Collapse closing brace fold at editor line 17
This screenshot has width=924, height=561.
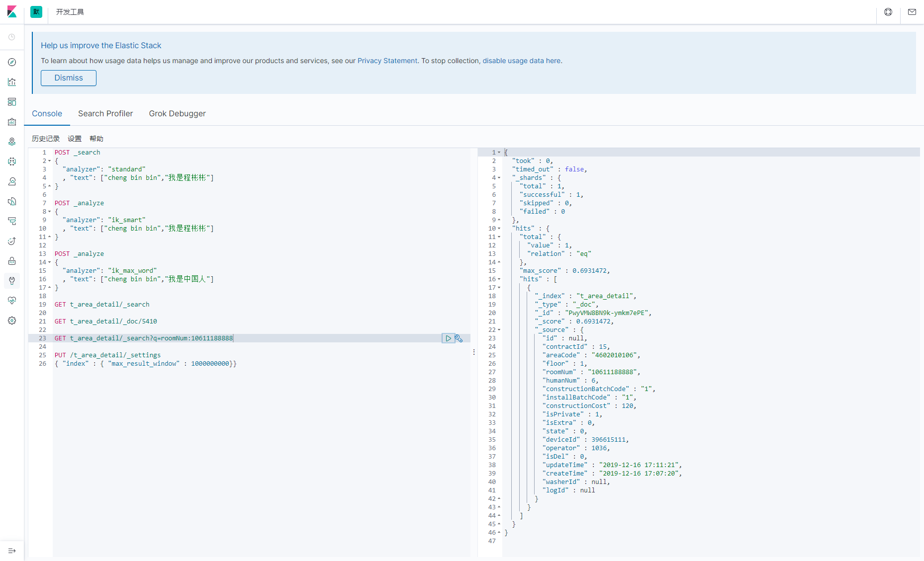pos(49,288)
